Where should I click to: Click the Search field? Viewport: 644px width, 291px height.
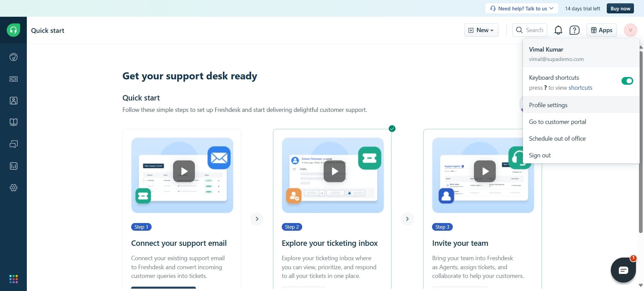point(530,30)
